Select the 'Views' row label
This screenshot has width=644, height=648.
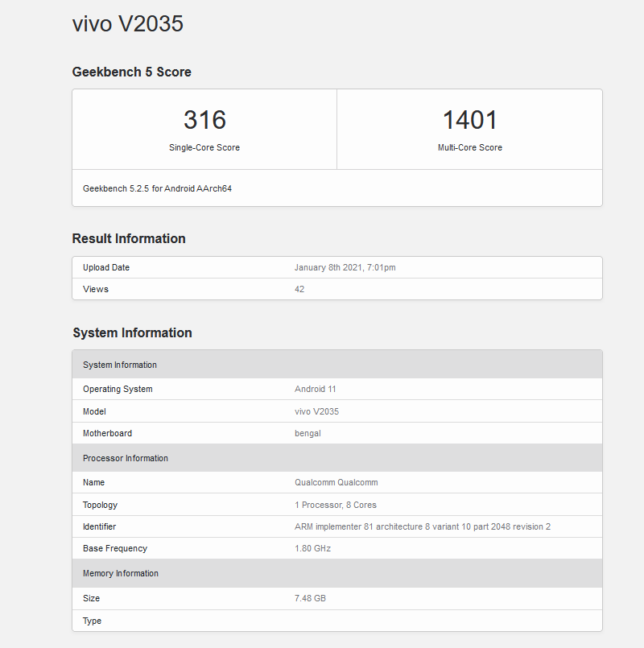tap(96, 289)
